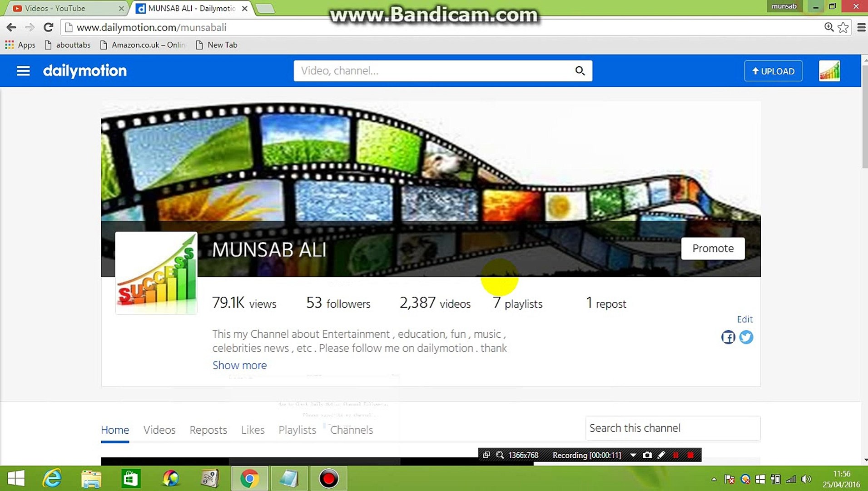Open Bandicam drawing pen tool
The height and width of the screenshot is (491, 868).
point(661,455)
